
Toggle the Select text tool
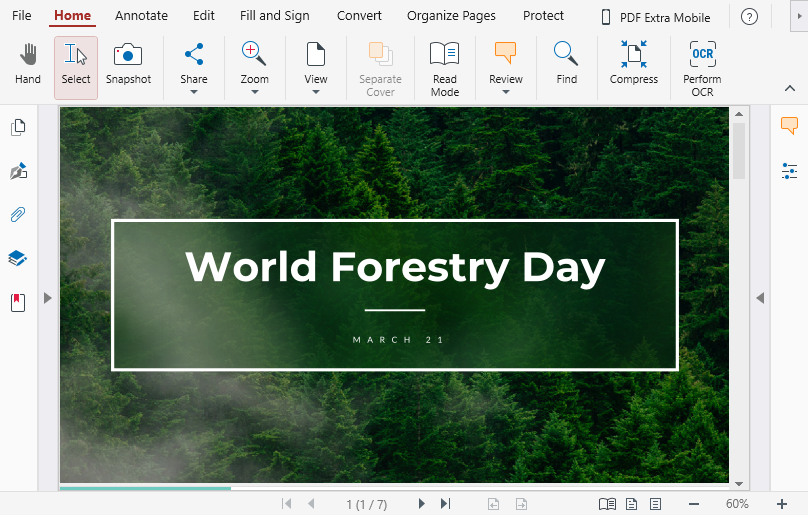(76, 65)
